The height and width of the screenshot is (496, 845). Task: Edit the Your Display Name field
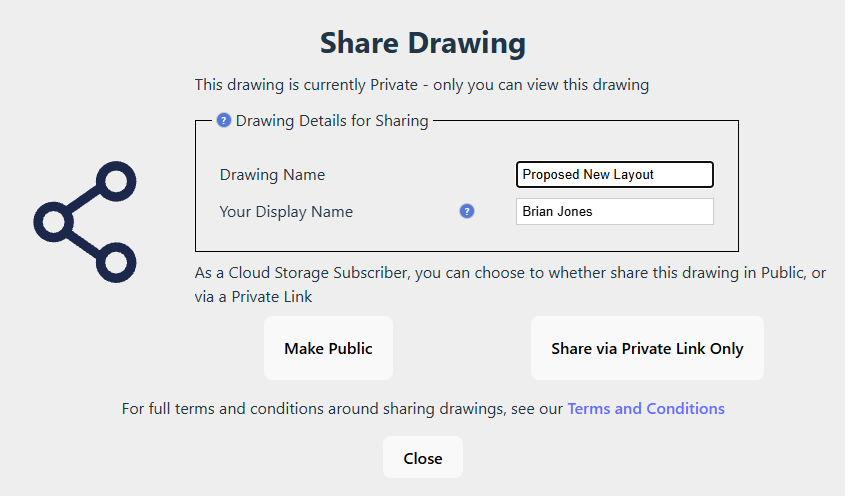(x=614, y=211)
